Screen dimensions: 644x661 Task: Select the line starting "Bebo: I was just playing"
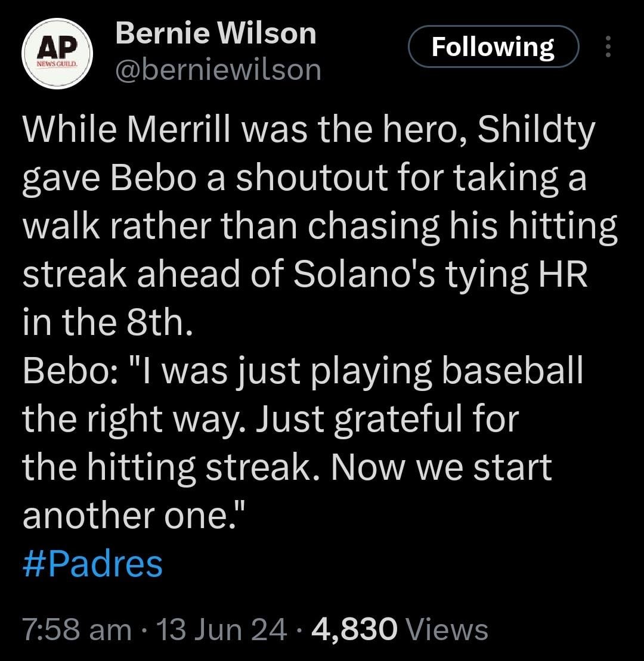303,371
